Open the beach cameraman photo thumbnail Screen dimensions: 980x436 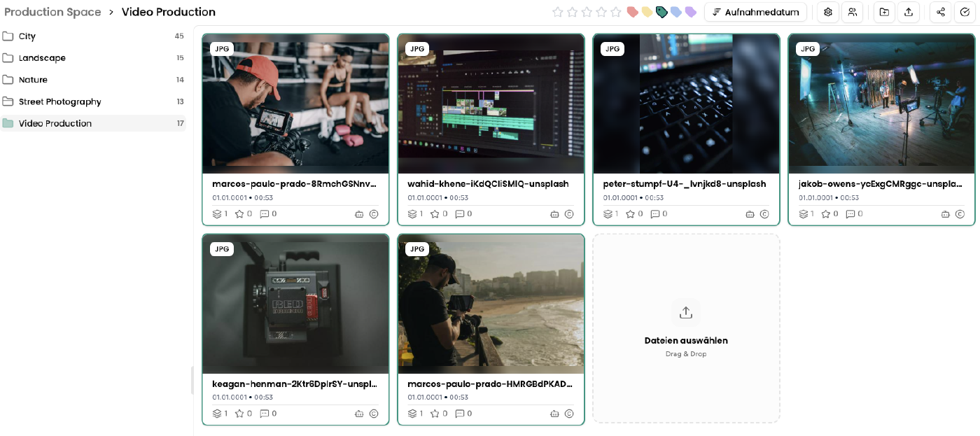[491, 304]
